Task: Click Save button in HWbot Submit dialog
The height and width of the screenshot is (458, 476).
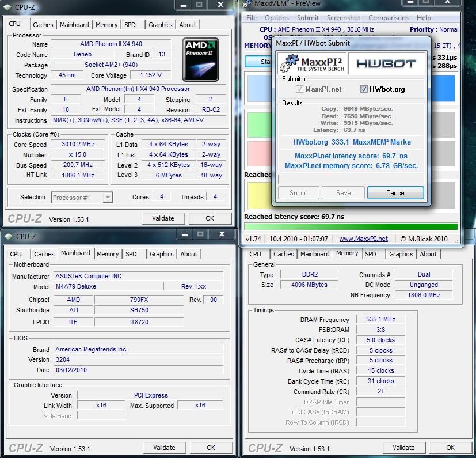Action: (344, 192)
